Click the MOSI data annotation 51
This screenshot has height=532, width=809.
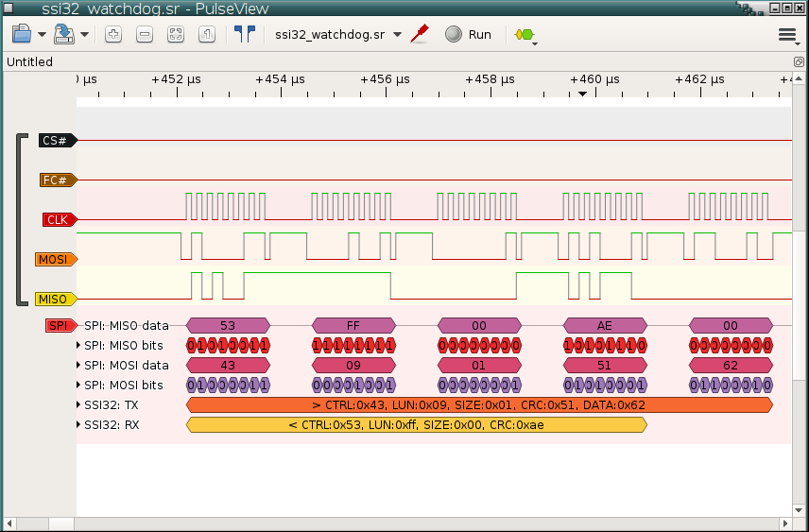tap(605, 366)
